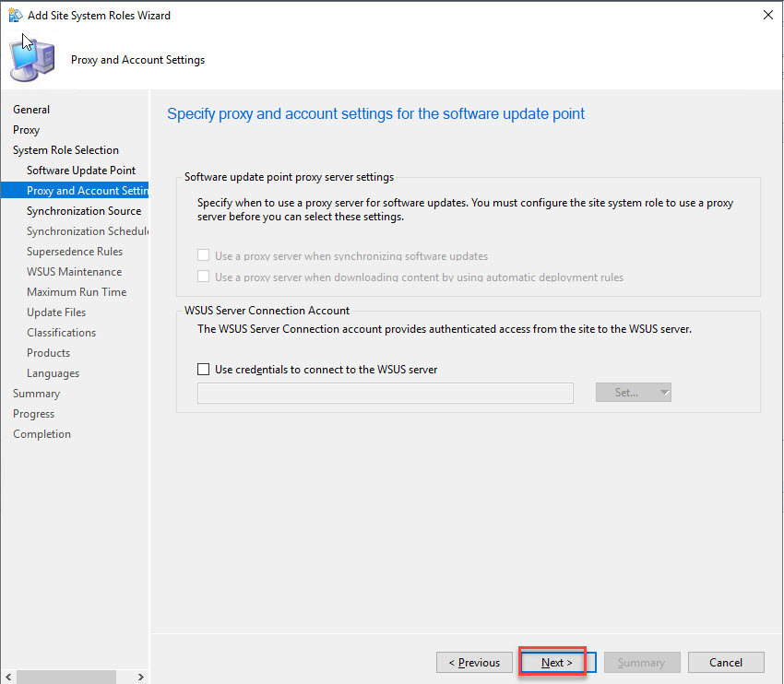Open System Role Selection step

(x=65, y=150)
